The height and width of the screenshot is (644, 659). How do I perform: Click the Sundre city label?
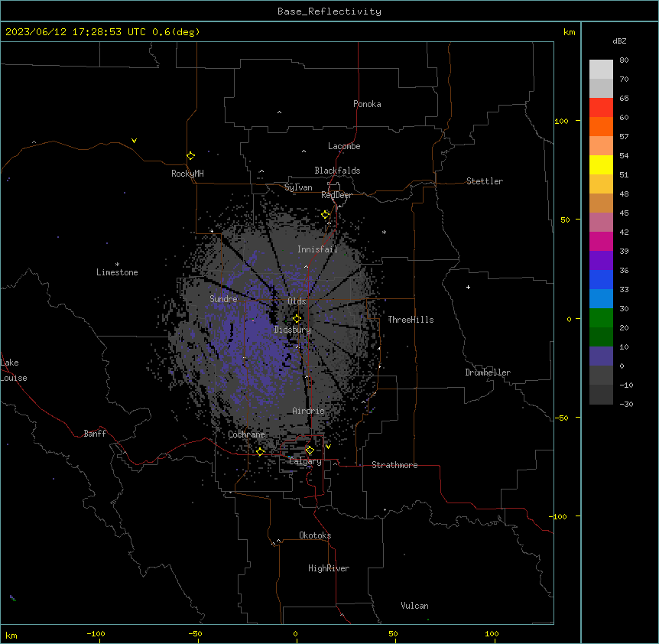[x=223, y=299]
